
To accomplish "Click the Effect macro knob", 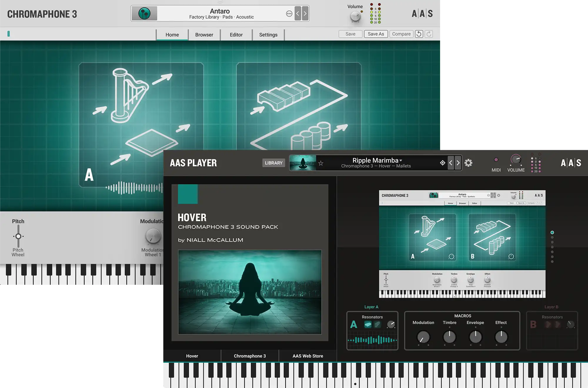I will 501,337.
